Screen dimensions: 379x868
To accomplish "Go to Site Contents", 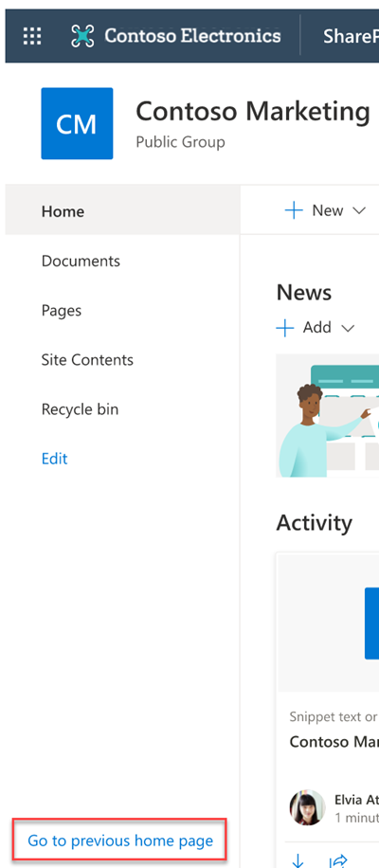I will pos(87,360).
